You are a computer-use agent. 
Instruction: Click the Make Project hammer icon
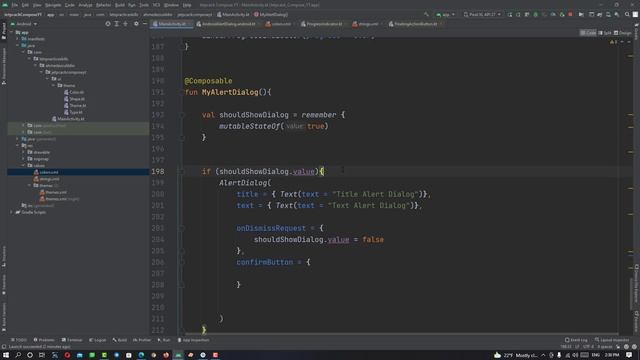click(426, 14)
